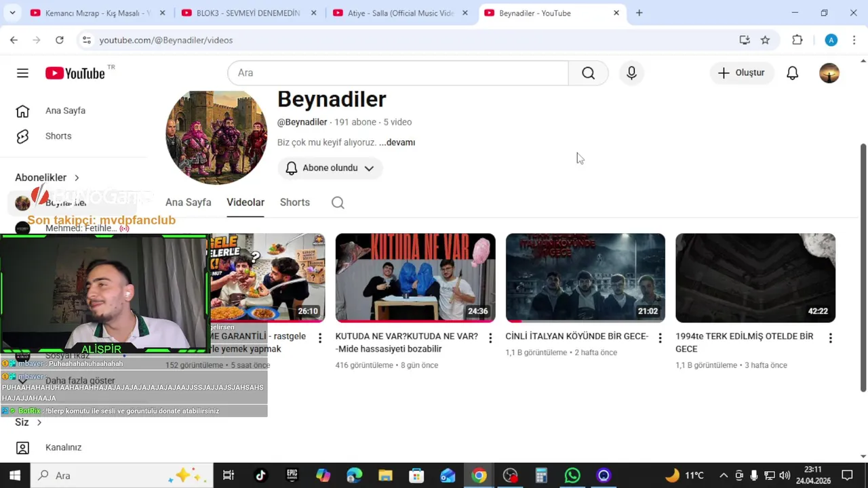Expand the channel description with ...devamı

(x=397, y=142)
